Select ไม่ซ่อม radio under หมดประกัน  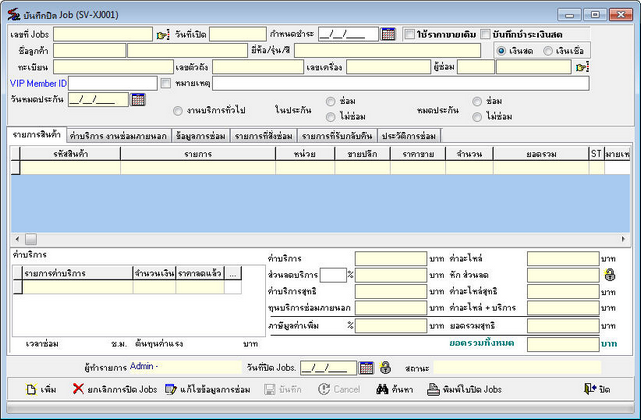click(x=477, y=117)
